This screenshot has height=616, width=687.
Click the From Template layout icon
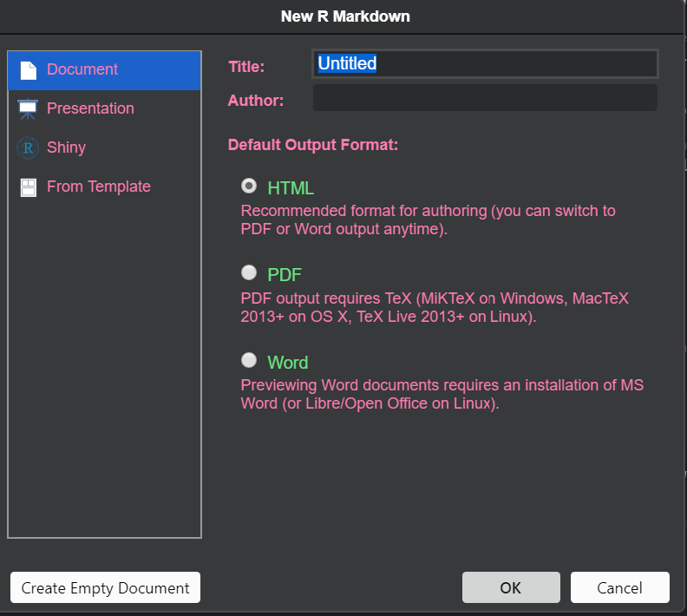29,187
